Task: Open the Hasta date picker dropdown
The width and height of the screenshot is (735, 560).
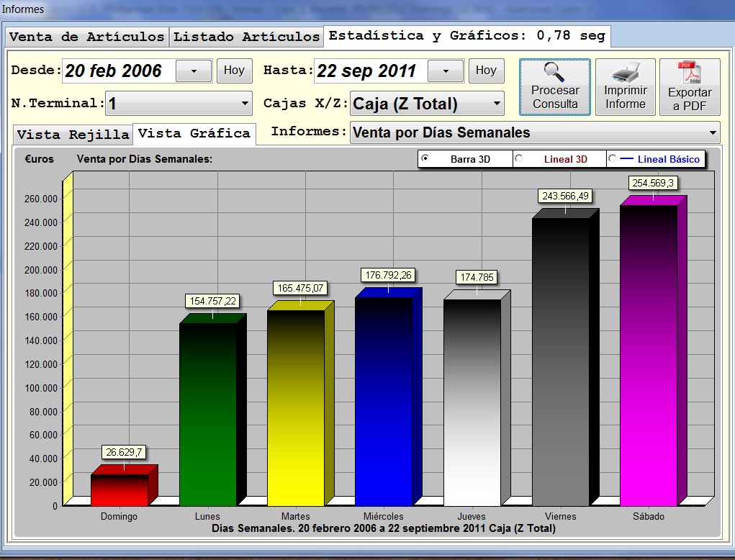Action: (446, 71)
